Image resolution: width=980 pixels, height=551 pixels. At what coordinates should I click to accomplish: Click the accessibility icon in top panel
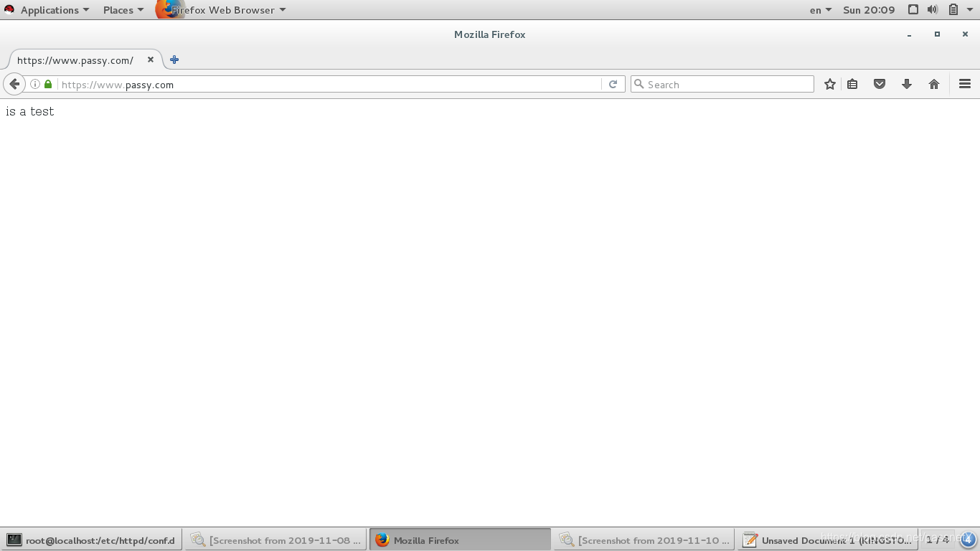point(913,10)
